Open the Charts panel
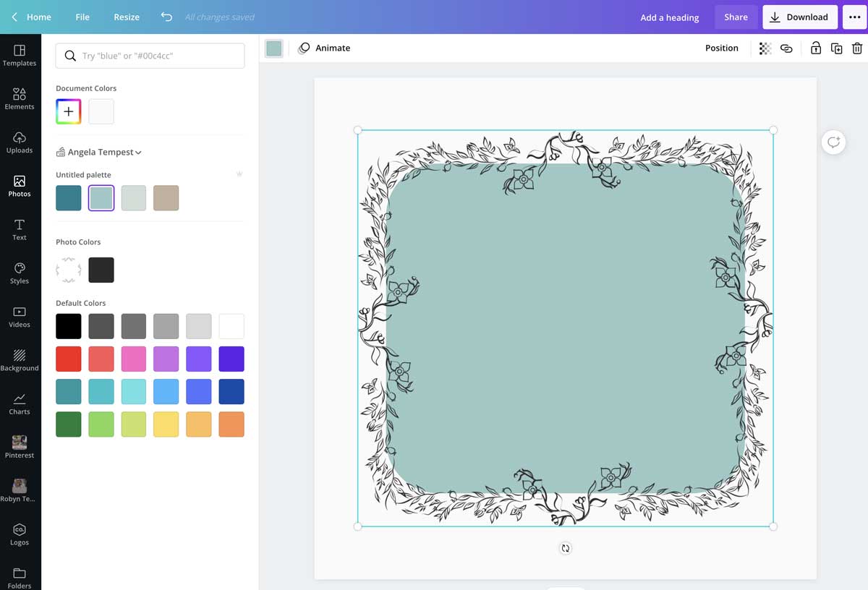 coord(20,403)
